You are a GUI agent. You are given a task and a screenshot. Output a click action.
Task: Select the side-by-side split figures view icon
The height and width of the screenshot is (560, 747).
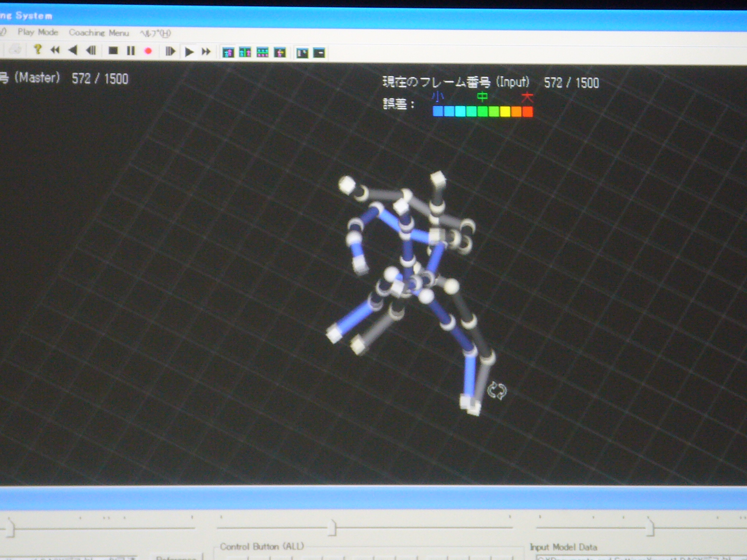[x=245, y=52]
